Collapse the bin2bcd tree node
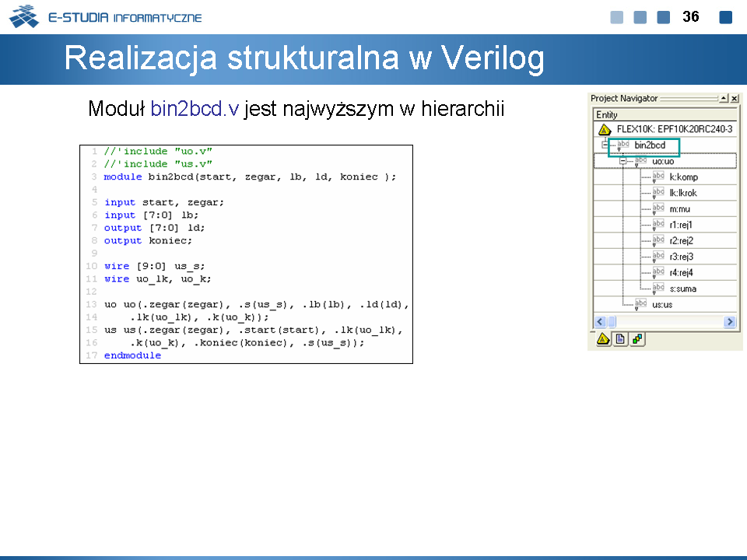This screenshot has width=747, height=560. 605,145
